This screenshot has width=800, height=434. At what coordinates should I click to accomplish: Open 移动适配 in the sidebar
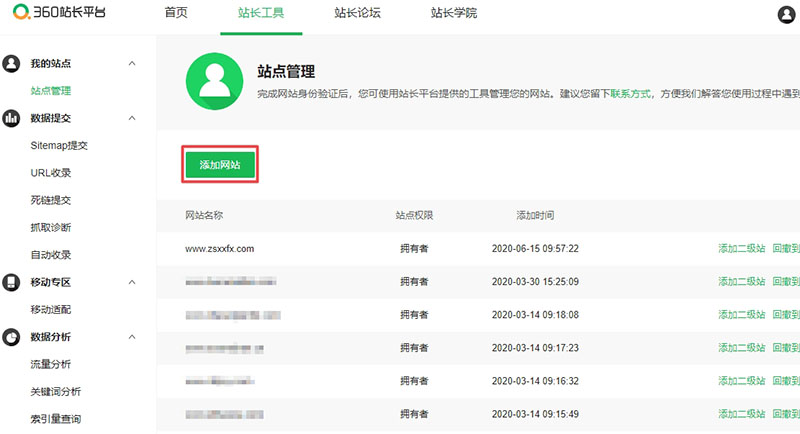pos(51,310)
